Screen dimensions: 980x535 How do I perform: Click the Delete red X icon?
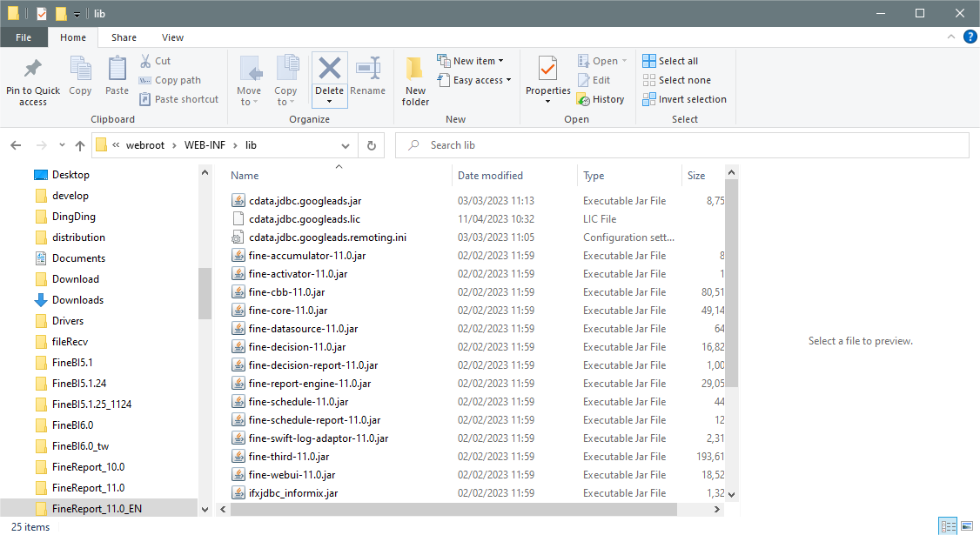point(329,69)
